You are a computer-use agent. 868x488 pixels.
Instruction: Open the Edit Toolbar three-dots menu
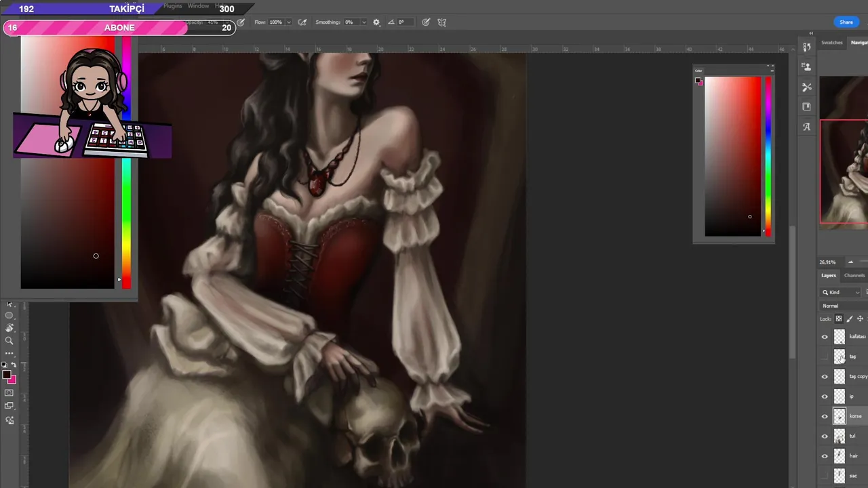pyautogui.click(x=9, y=353)
